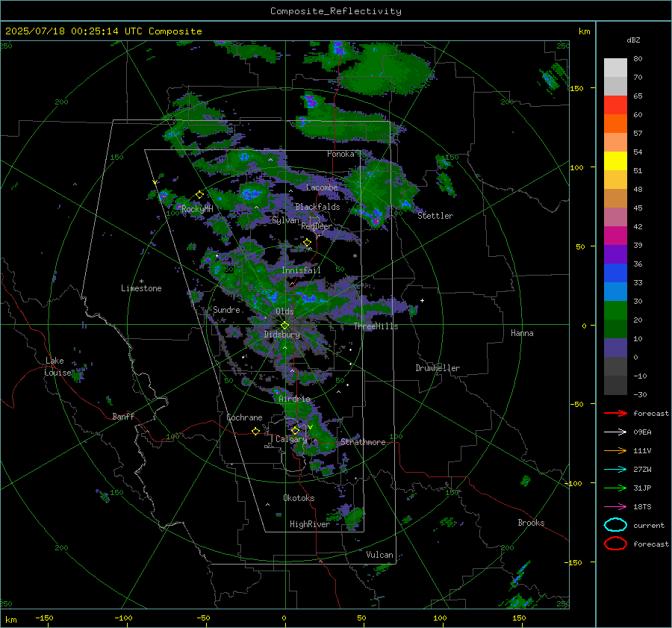Click the HighRiver label

pos(310,524)
